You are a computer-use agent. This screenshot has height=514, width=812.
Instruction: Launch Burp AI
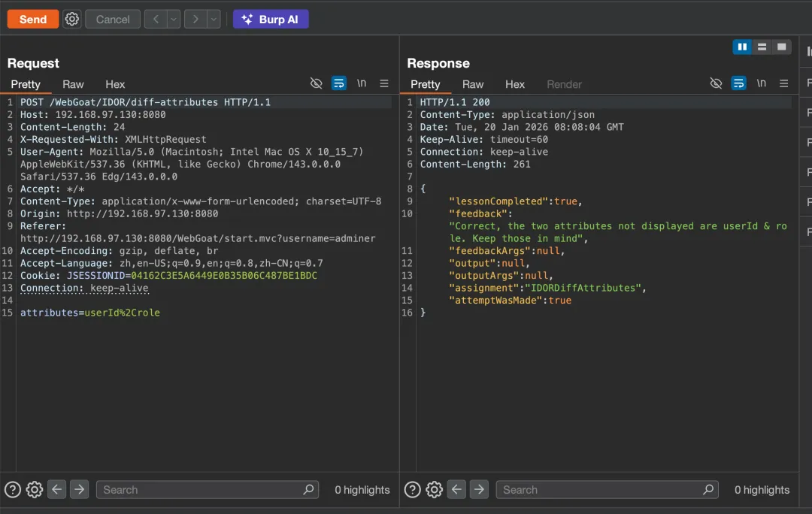pyautogui.click(x=271, y=19)
